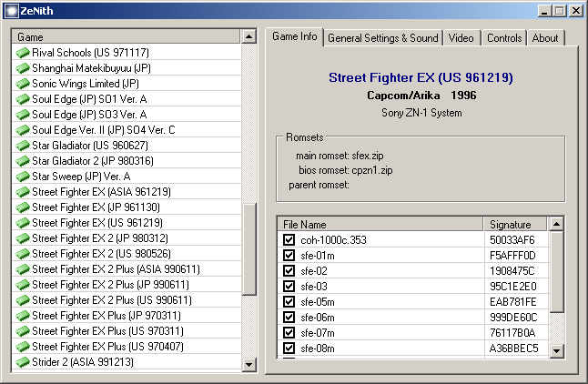Select Street Fighter EX 2 Plus (US 990611) title
The width and height of the screenshot is (588, 384).
[x=112, y=300]
